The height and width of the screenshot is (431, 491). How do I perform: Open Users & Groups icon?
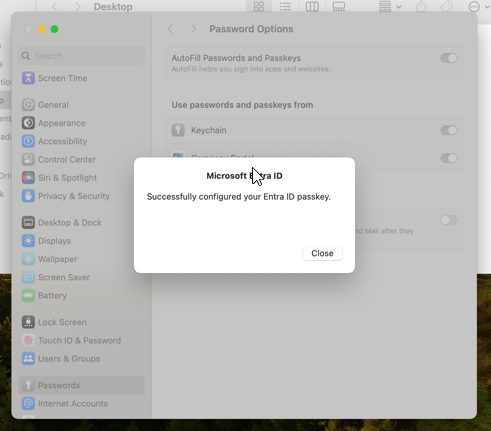pos(28,359)
